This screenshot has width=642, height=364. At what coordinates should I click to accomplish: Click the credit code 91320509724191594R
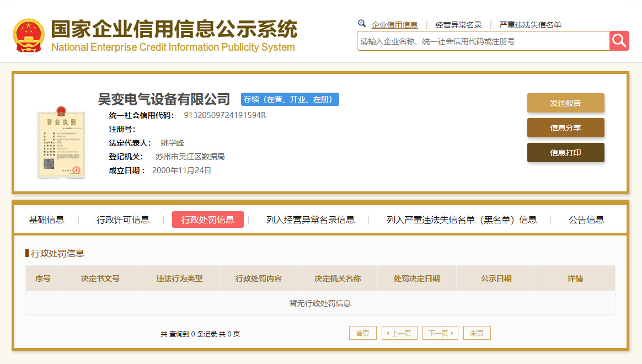tap(225, 115)
